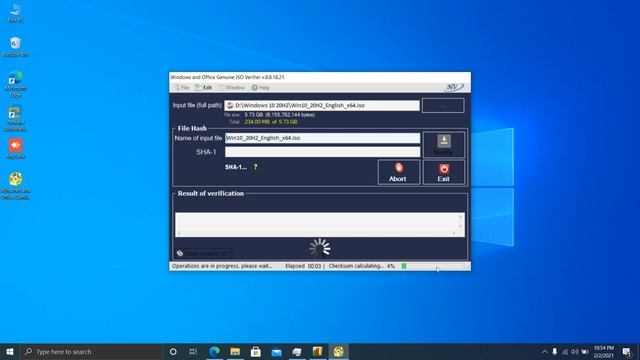640x360 pixels.
Task: Click the input file full path field
Action: [322, 105]
